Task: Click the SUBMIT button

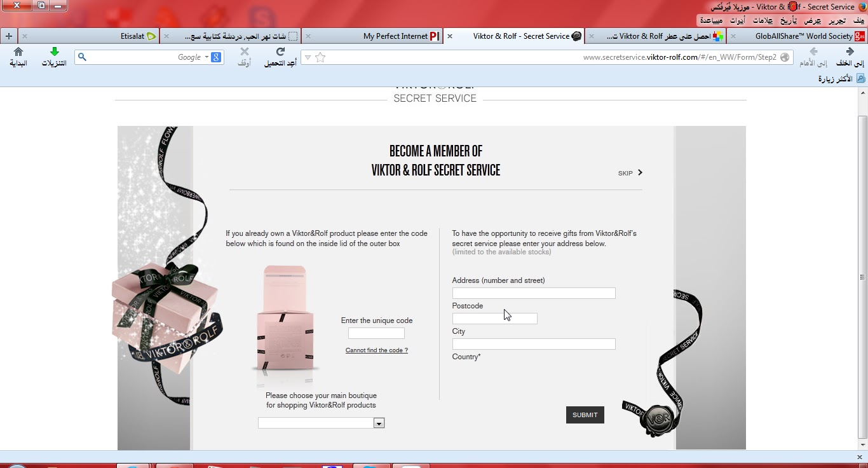Action: click(x=585, y=415)
